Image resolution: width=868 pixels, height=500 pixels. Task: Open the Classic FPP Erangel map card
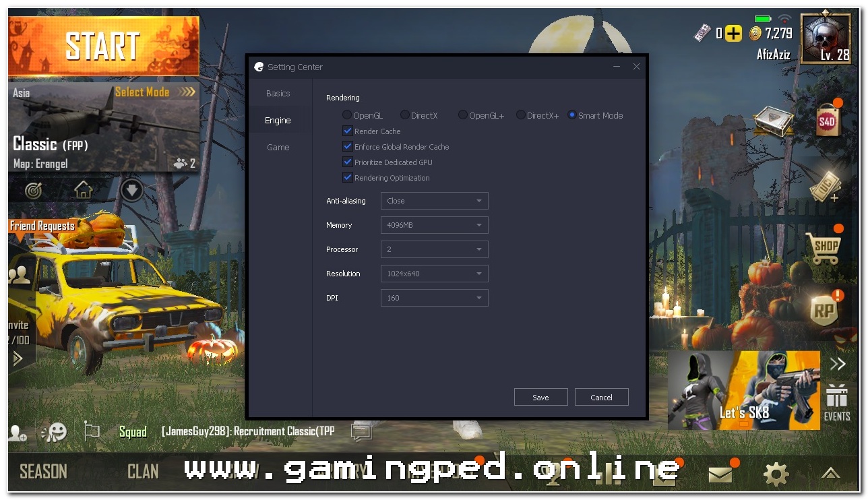click(104, 128)
